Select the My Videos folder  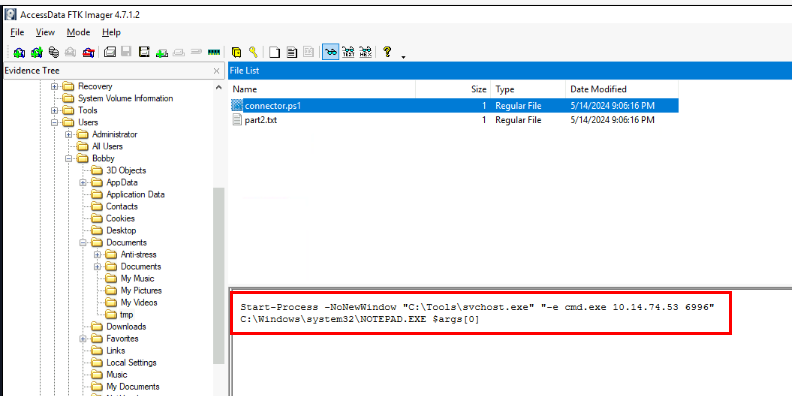coord(139,303)
